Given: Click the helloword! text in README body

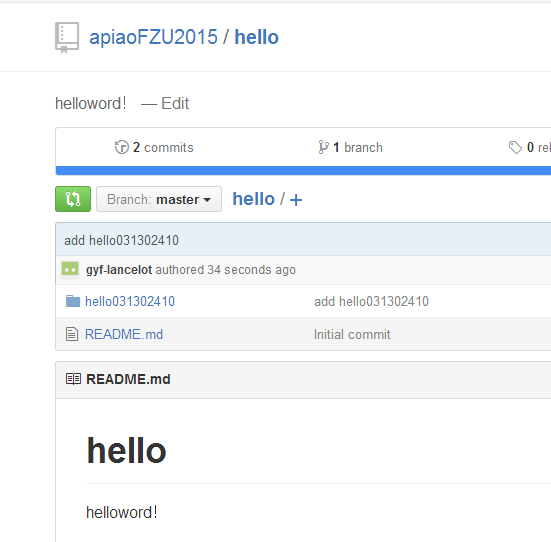Looking at the screenshot, I should click(x=122, y=512).
